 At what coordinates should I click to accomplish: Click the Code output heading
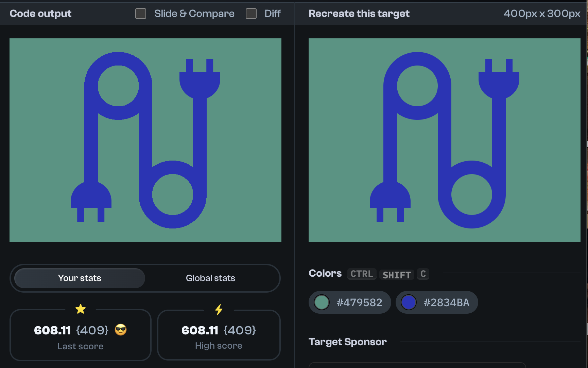pyautogui.click(x=40, y=14)
